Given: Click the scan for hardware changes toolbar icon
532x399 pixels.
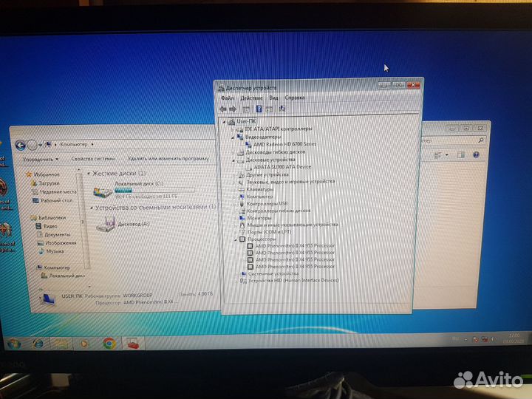Looking at the screenshot, I should [282, 109].
